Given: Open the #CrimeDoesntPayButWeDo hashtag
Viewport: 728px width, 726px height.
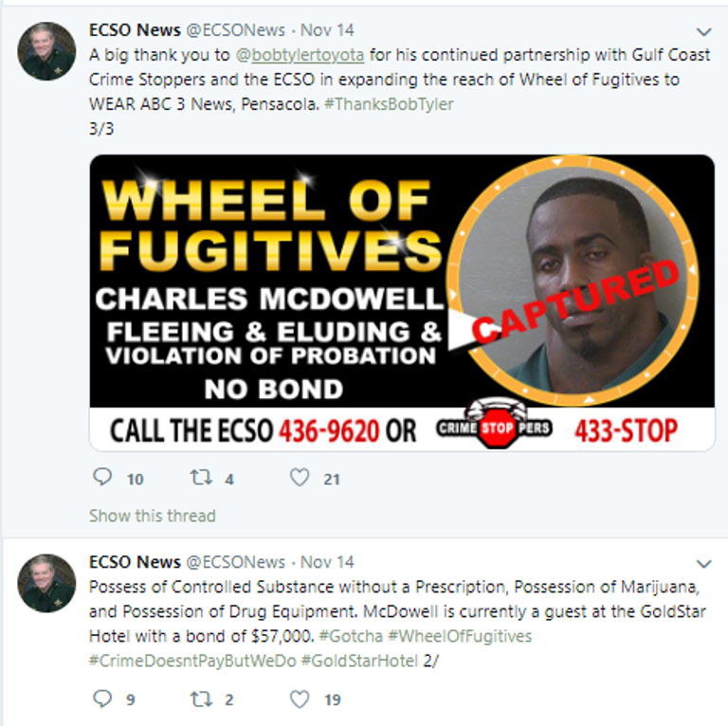Looking at the screenshot, I should (x=192, y=661).
